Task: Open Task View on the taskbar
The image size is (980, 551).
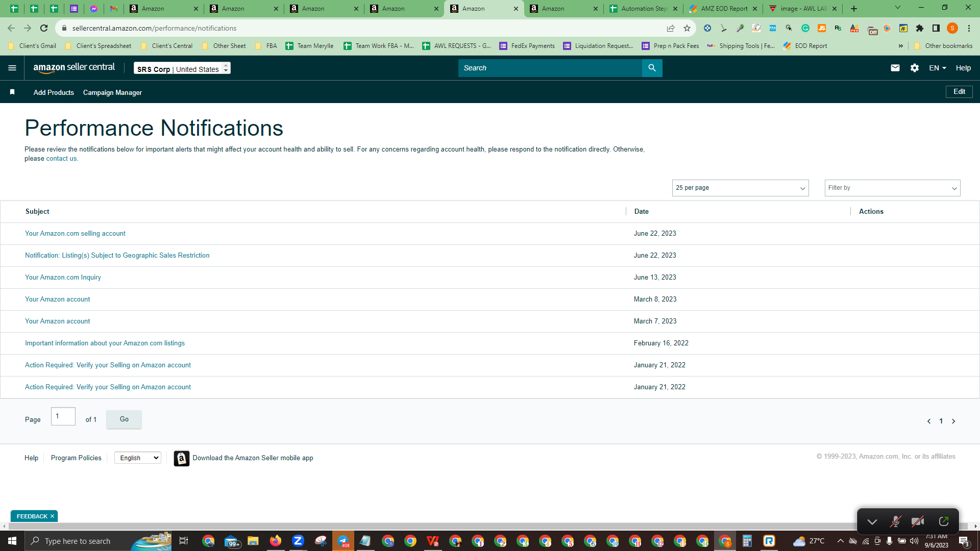Action: coord(184,541)
